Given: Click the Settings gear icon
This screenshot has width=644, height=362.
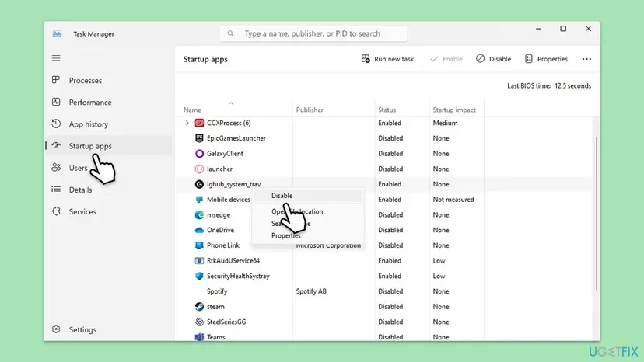Looking at the screenshot, I should point(56,329).
